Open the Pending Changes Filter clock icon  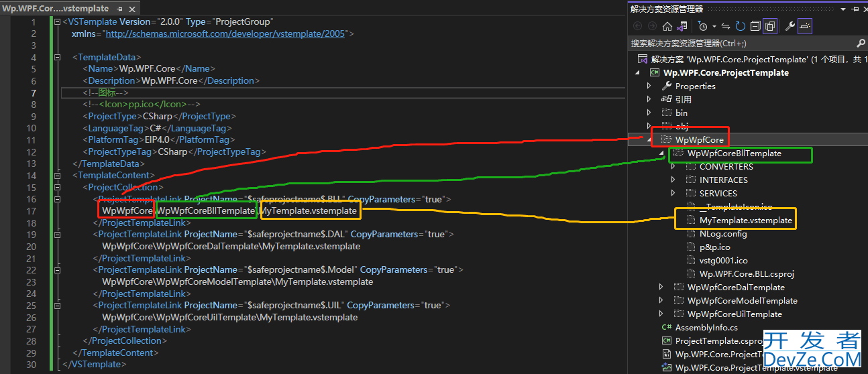click(x=702, y=26)
